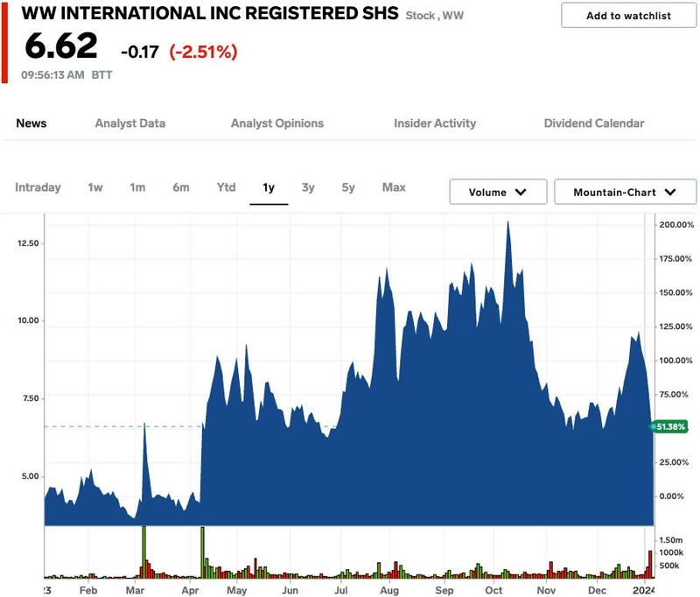Select the 6m time range
Screen dimensions: 700x597
181,187
